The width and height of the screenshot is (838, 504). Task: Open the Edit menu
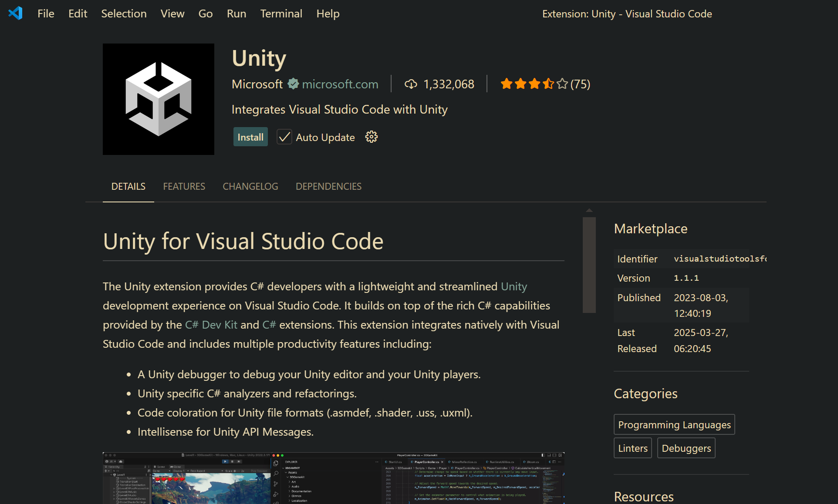tap(78, 13)
